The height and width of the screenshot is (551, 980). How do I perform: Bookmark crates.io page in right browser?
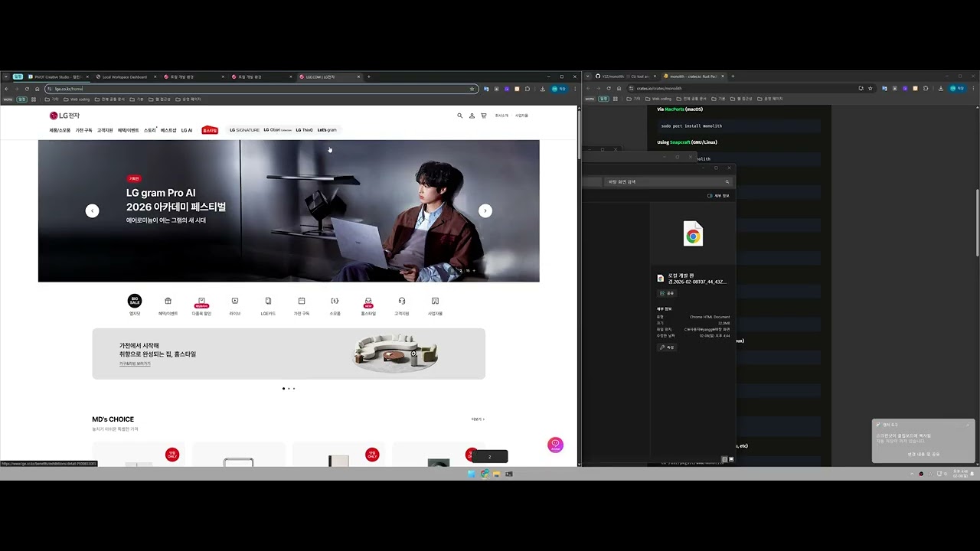tap(870, 89)
